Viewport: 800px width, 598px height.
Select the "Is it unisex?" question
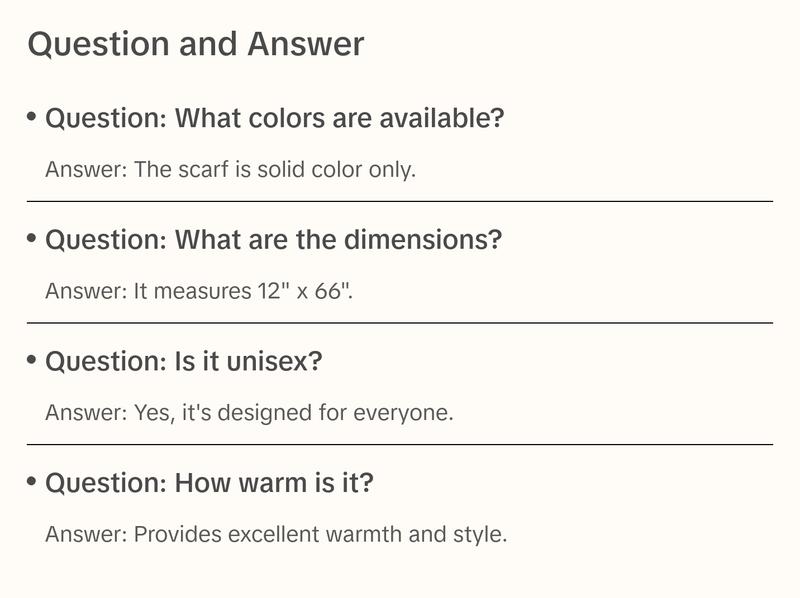pos(184,362)
